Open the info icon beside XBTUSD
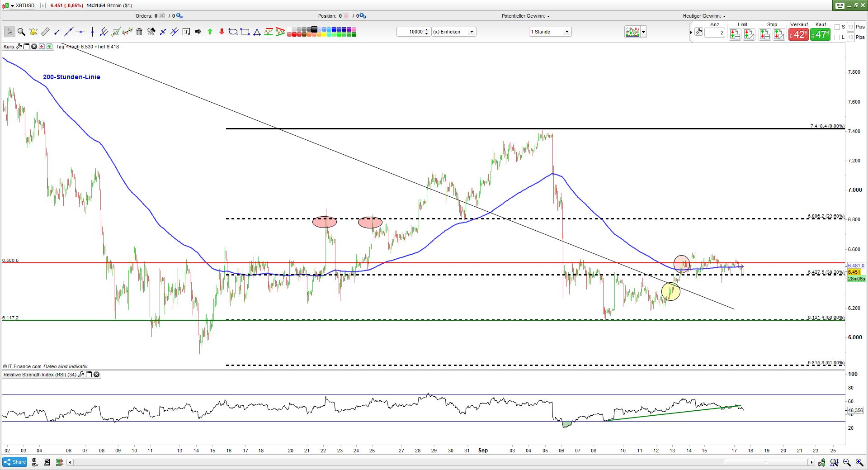Viewport: 868px width, 470px height. coord(42,5)
